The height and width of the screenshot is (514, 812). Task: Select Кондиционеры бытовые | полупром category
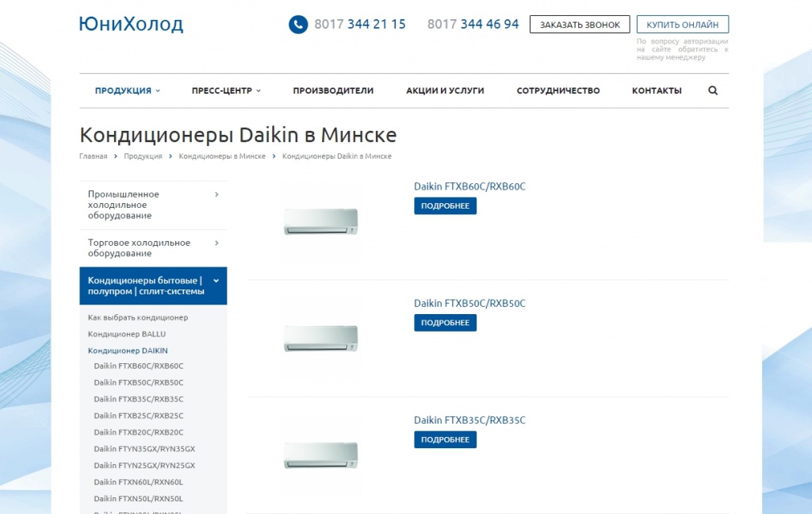click(153, 286)
